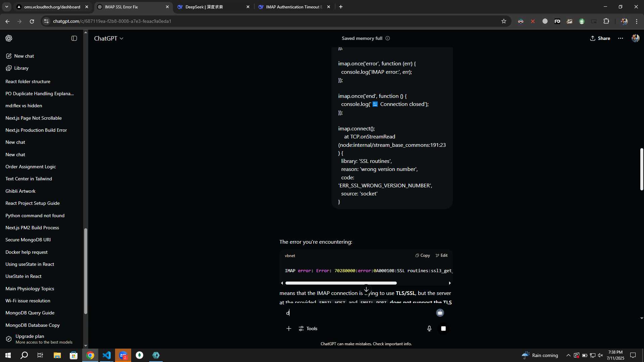This screenshot has width=644, height=362.
Task: Open the tab search dropdown
Action: coord(6,7)
